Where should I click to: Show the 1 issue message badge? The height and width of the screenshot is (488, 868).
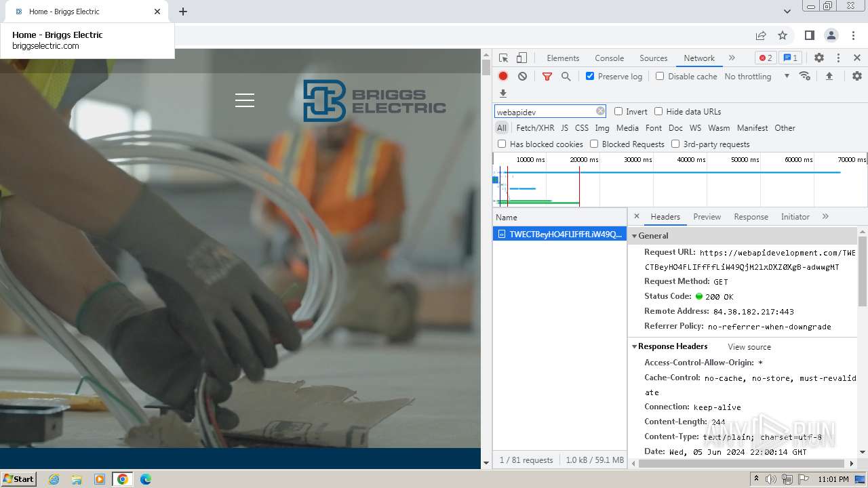point(789,58)
